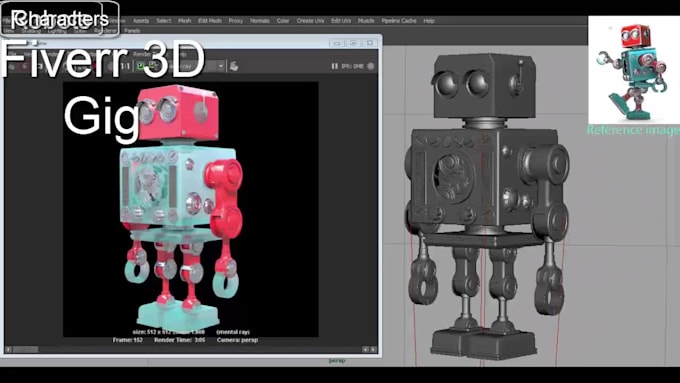Click the Render View horizontal scrollbar thumb
Image resolution: width=680 pixels, height=383 pixels.
pos(26,349)
